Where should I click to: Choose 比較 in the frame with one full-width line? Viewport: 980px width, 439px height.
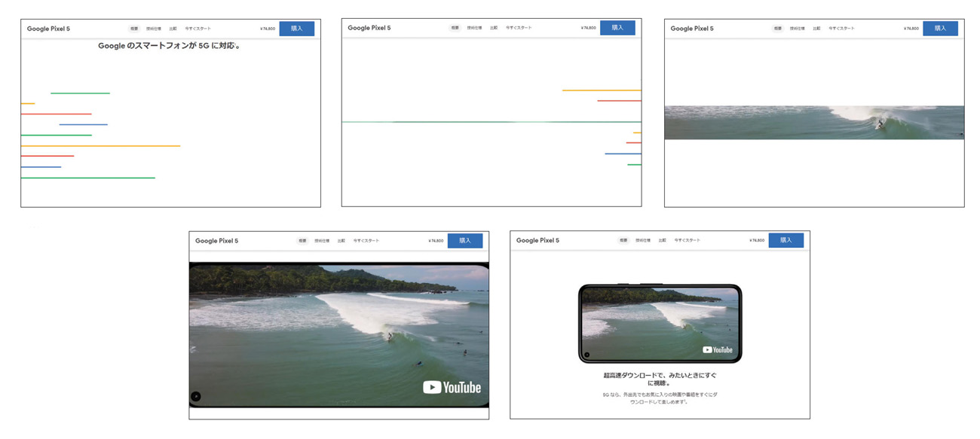coord(494,28)
